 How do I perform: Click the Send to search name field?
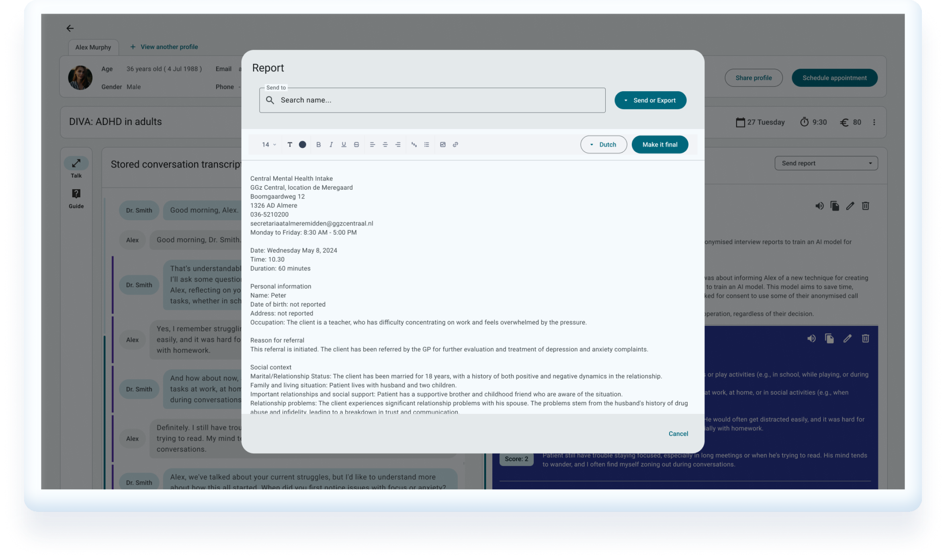point(432,100)
